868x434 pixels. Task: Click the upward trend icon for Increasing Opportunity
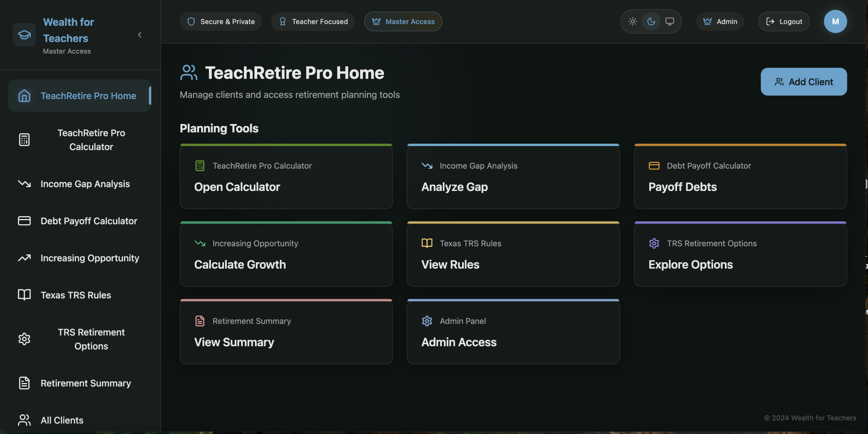click(x=24, y=258)
